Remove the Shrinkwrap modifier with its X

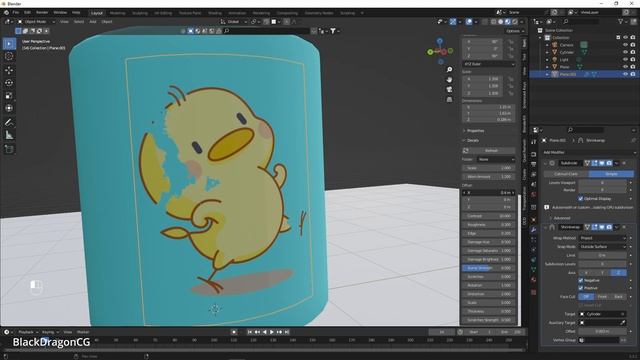624,227
